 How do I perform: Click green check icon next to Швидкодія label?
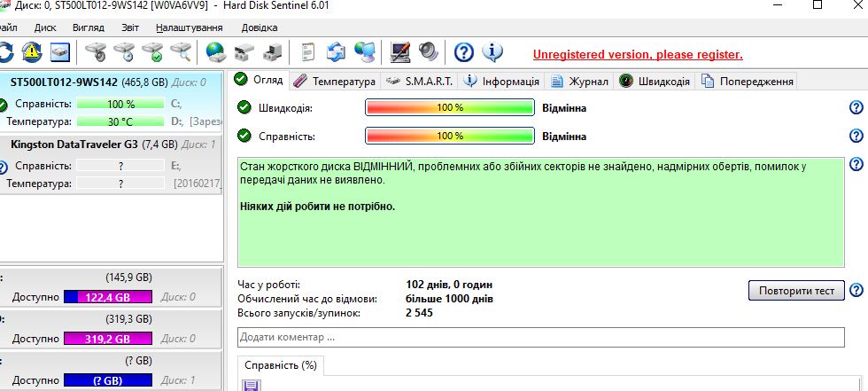tap(244, 107)
